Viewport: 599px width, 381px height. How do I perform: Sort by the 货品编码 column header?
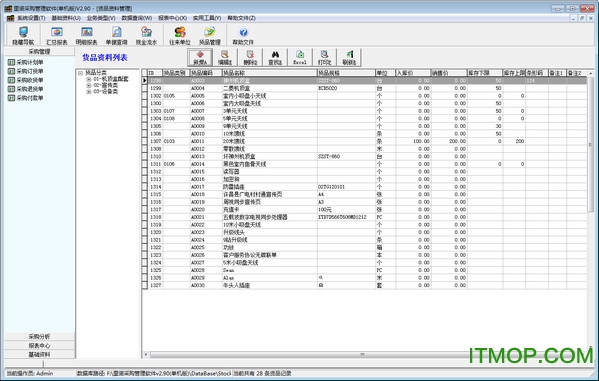coord(206,73)
